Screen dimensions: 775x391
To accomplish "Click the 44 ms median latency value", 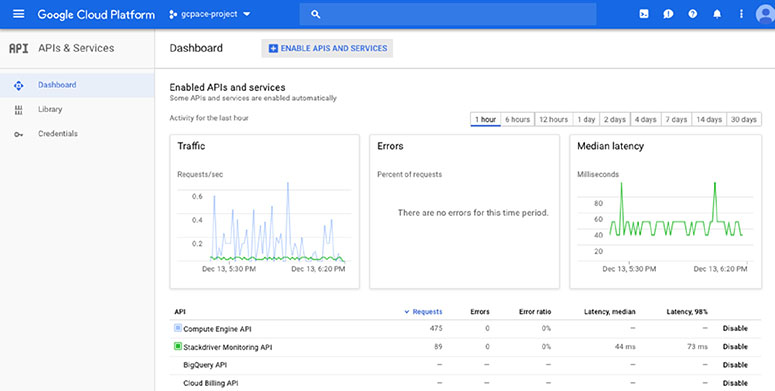I will [x=625, y=347].
